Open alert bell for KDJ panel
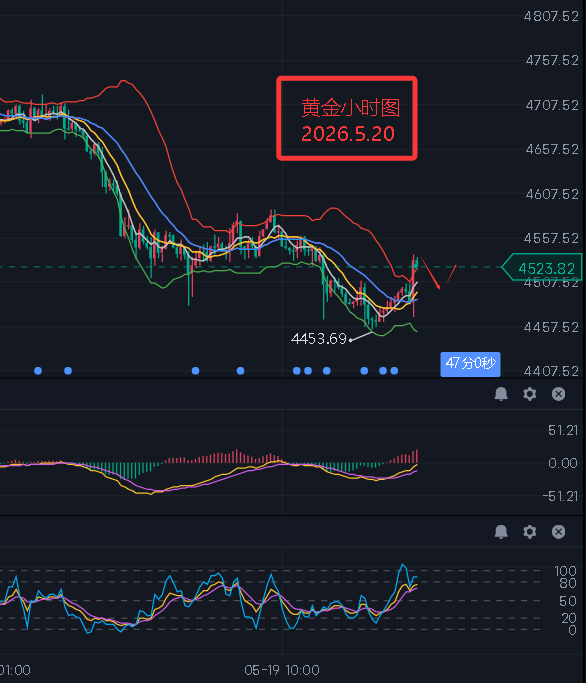This screenshot has width=586, height=683. [501, 531]
